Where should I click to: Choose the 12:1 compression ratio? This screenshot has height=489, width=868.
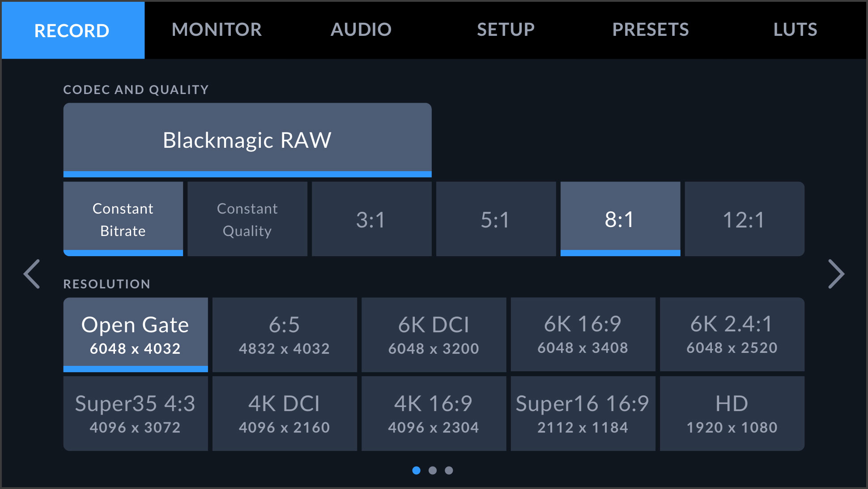tap(744, 219)
